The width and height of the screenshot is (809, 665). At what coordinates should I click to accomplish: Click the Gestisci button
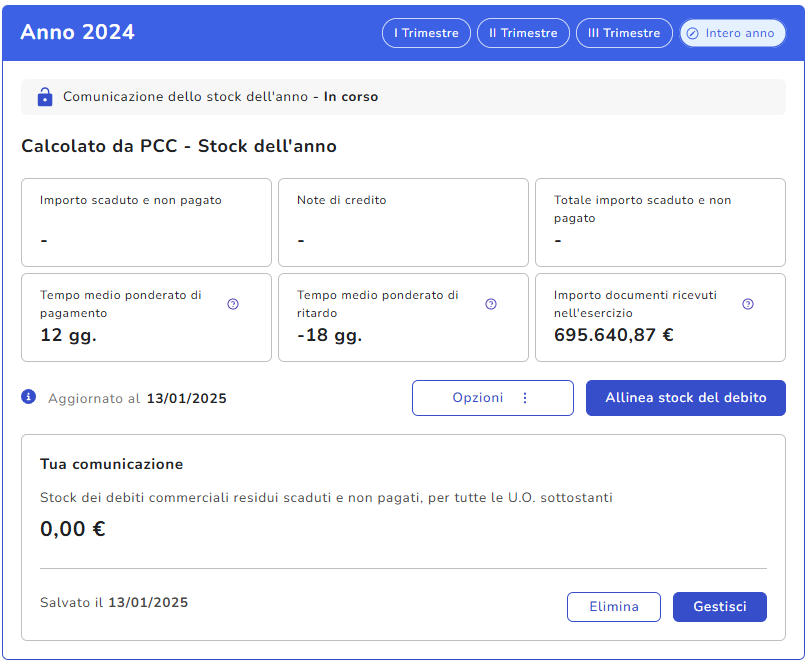719,607
